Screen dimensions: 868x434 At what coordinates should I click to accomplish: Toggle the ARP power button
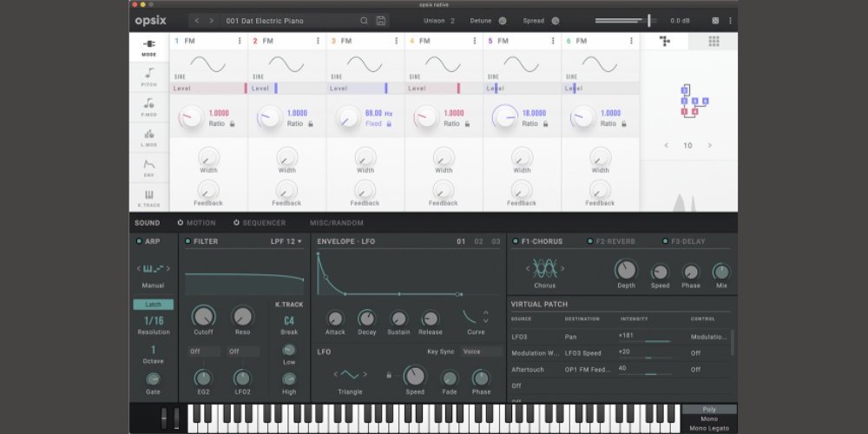click(139, 241)
